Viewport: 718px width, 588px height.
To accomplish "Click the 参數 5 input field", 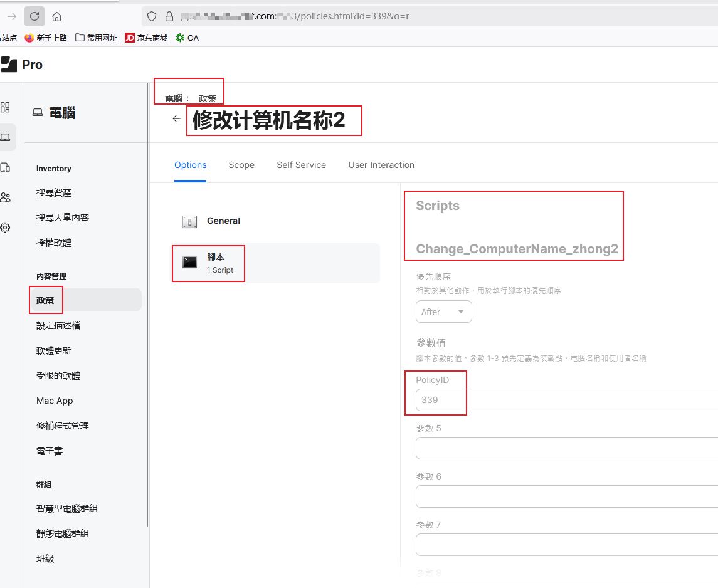I will point(564,448).
